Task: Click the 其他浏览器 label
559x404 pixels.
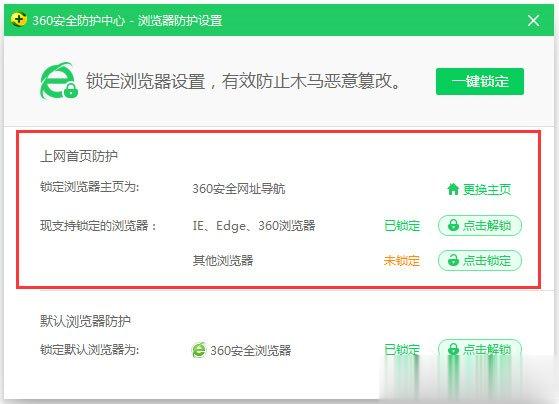Action: [223, 261]
